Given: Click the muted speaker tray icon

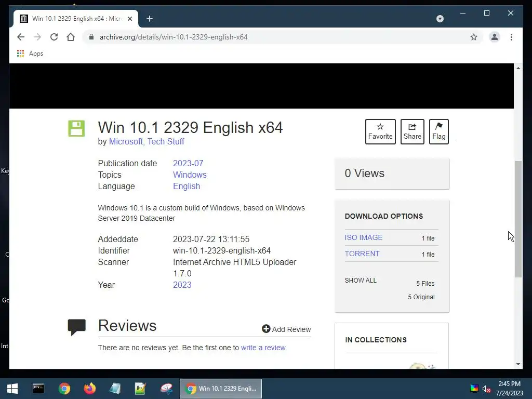Looking at the screenshot, I should coord(486,389).
